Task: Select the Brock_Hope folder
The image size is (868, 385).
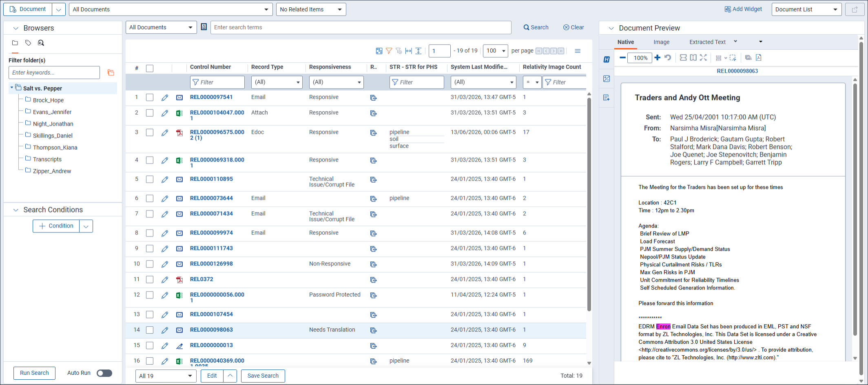Action: [x=48, y=100]
